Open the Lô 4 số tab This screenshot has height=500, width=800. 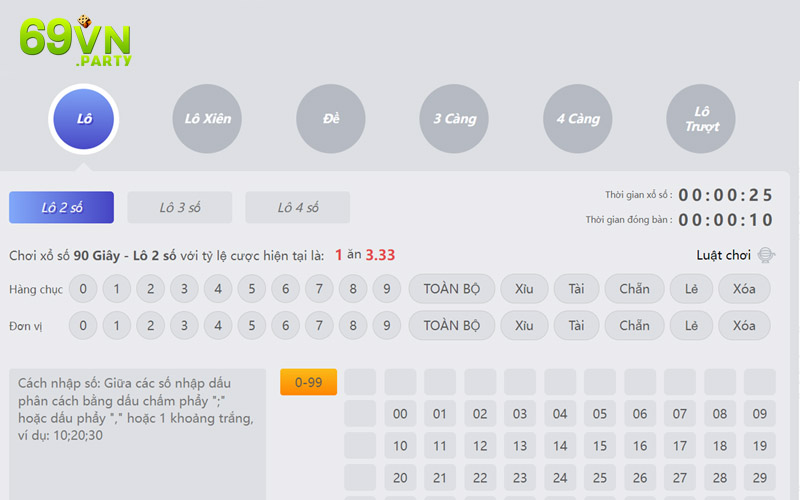pyautogui.click(x=297, y=208)
